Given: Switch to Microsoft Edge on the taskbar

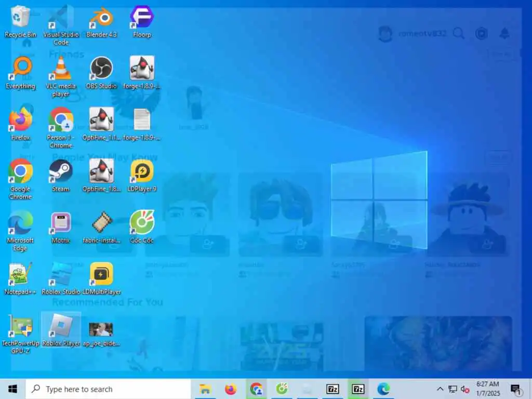Looking at the screenshot, I should (x=383, y=389).
